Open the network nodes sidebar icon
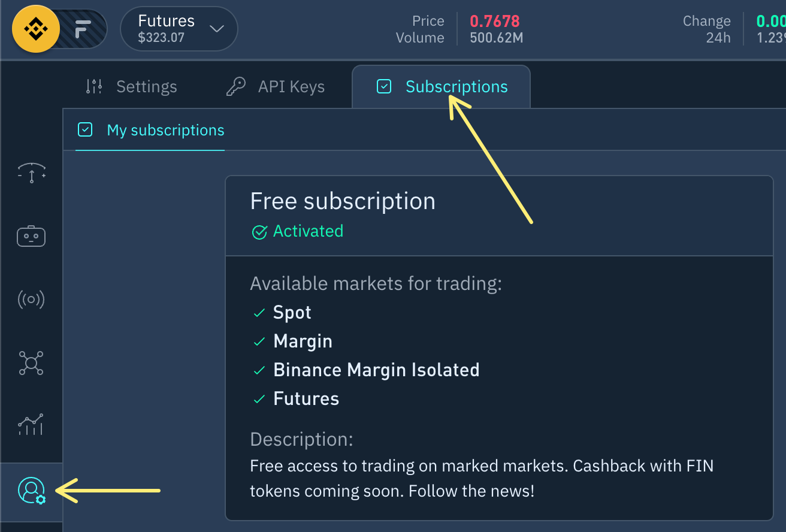 [31, 363]
